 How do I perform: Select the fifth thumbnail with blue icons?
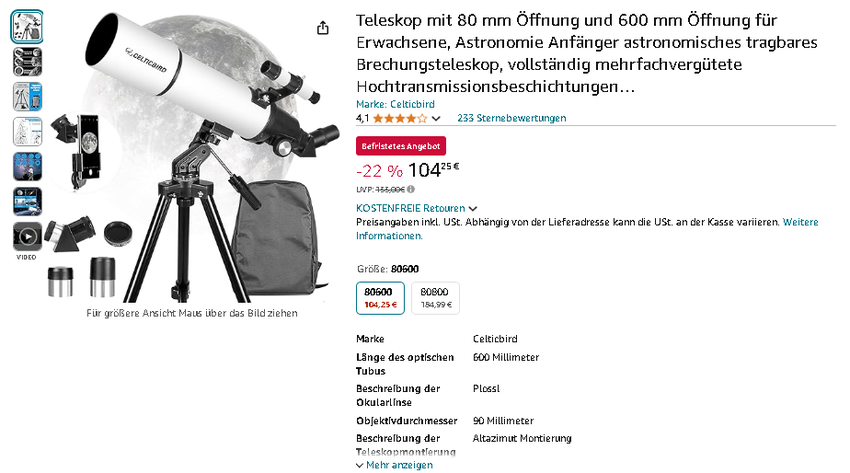(x=27, y=166)
